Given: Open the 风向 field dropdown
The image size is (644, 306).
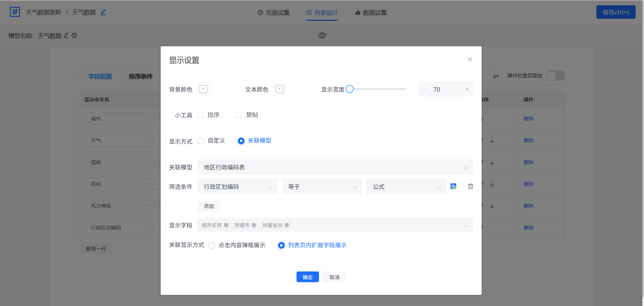Looking at the screenshot, I should 122,184.
